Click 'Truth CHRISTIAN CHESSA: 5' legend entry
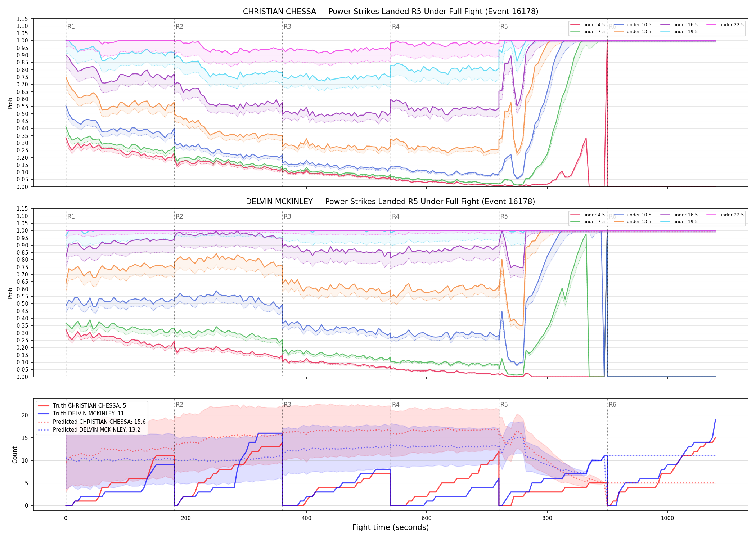Screen dimensions: 756x540 tap(82, 406)
